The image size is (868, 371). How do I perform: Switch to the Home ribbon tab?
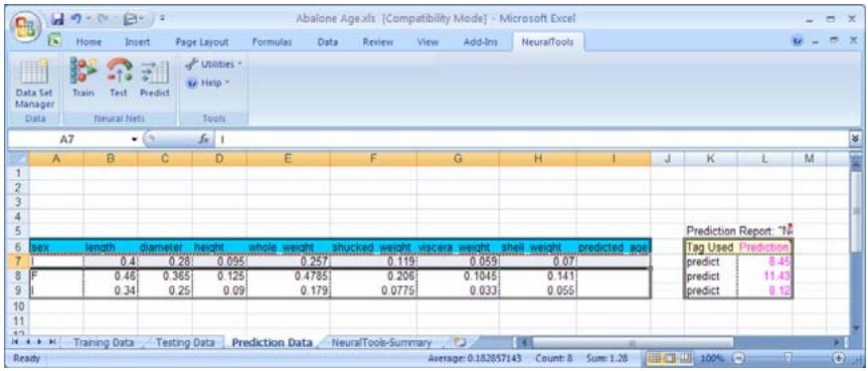click(x=88, y=42)
